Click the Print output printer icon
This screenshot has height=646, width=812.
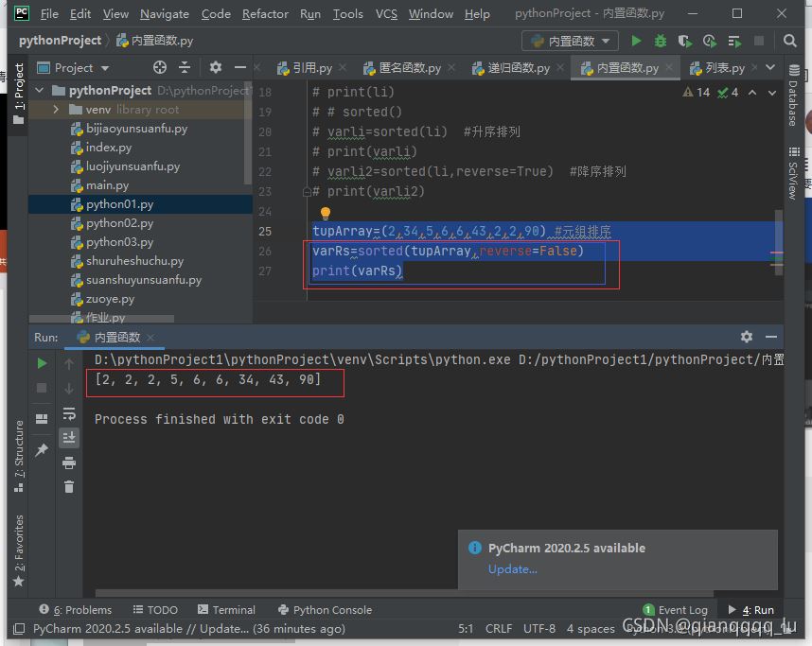click(69, 463)
